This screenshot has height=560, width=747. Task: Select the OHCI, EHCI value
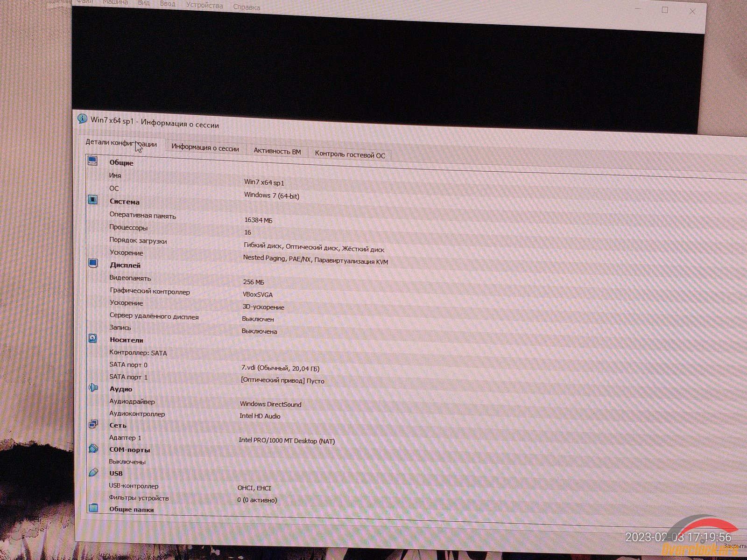point(254,488)
